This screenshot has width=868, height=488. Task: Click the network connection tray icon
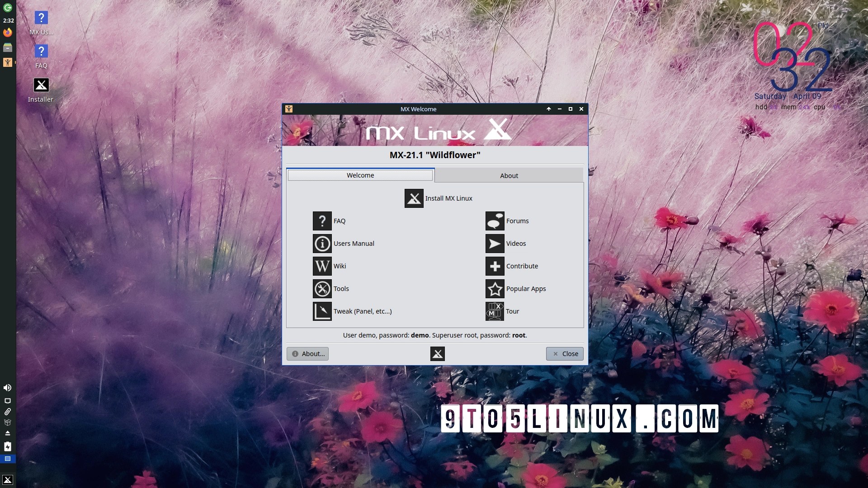click(x=8, y=401)
